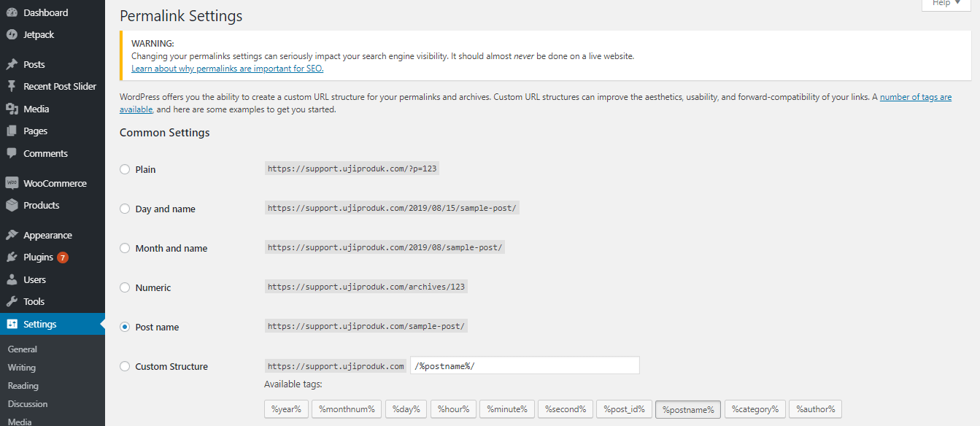Click the Plugins update count badge
The image size is (980, 426).
pyautogui.click(x=63, y=257)
